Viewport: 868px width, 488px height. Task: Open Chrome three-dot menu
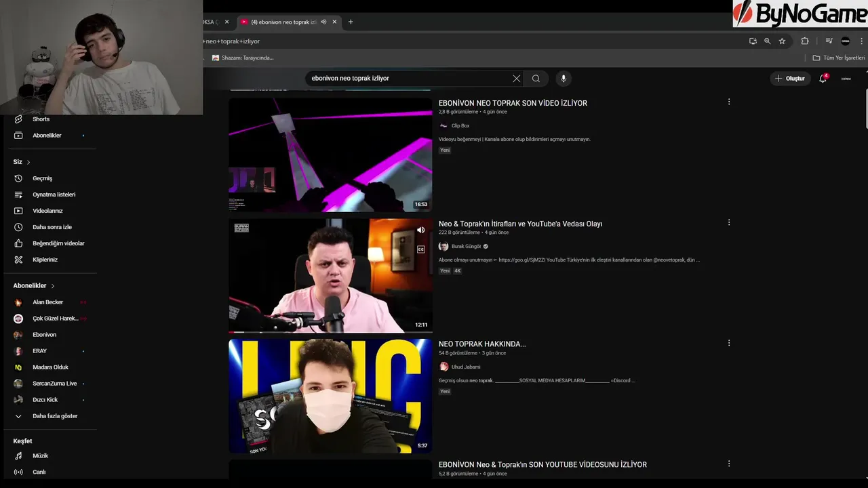point(861,41)
